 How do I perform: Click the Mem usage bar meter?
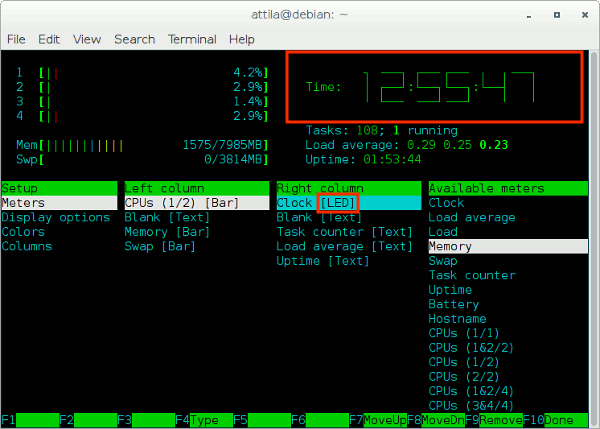click(142, 145)
